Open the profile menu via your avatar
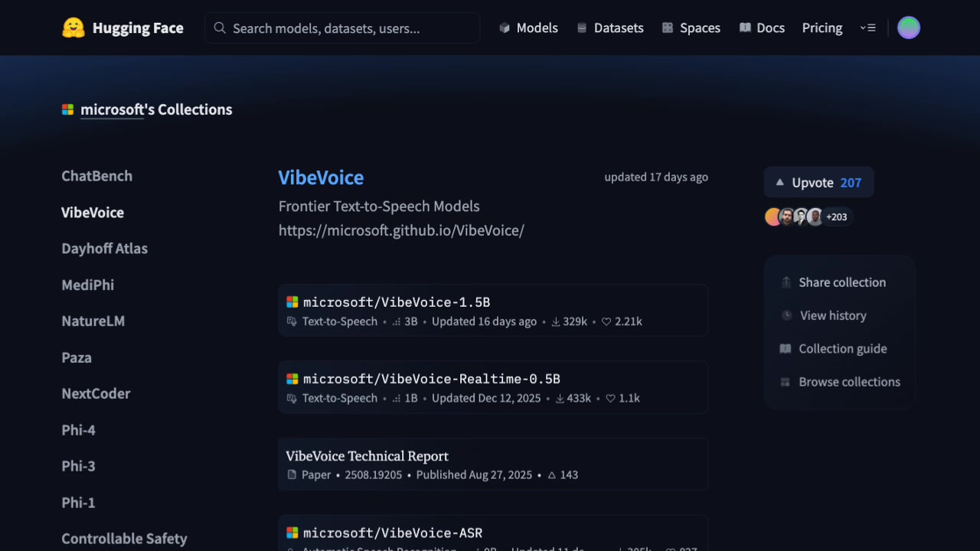Screen dimensions: 980x551 point(908,28)
